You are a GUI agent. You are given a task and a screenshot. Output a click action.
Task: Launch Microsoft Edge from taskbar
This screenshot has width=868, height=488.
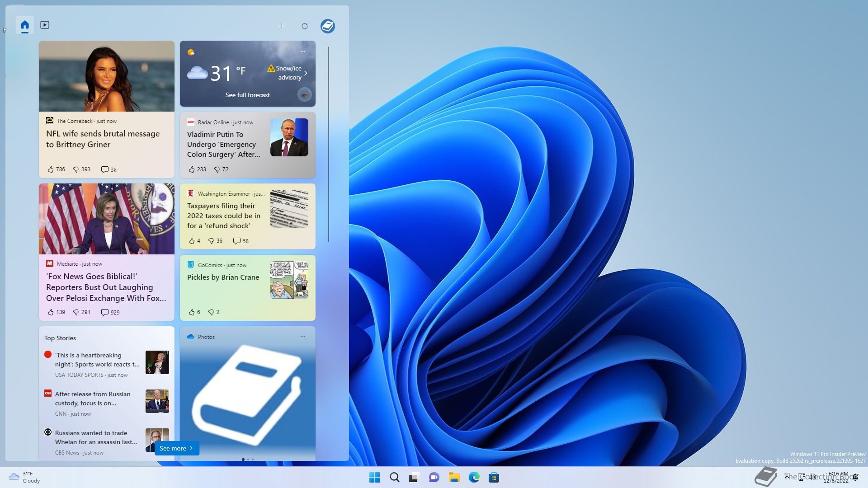coord(474,477)
